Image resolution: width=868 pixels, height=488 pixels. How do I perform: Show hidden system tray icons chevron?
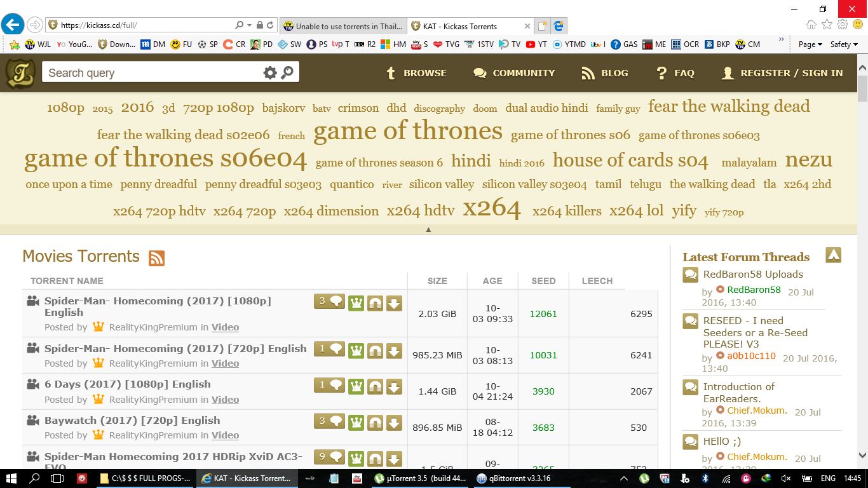pos(624,478)
